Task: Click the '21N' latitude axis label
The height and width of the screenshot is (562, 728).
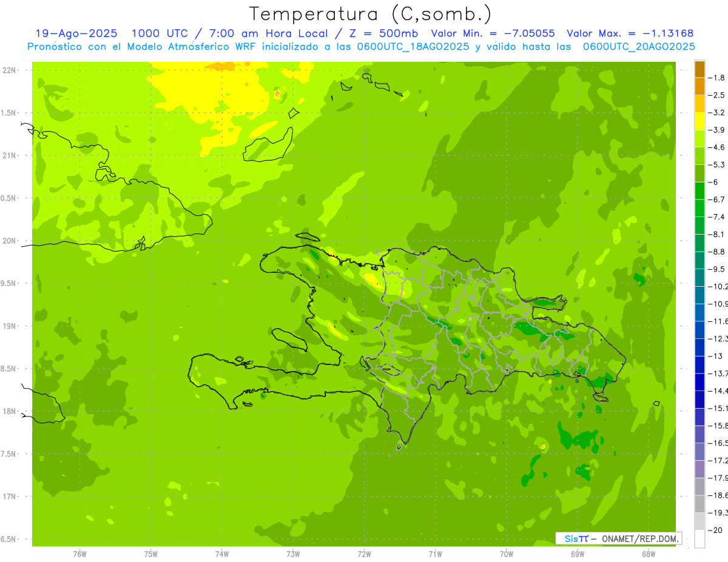Action: (10, 156)
